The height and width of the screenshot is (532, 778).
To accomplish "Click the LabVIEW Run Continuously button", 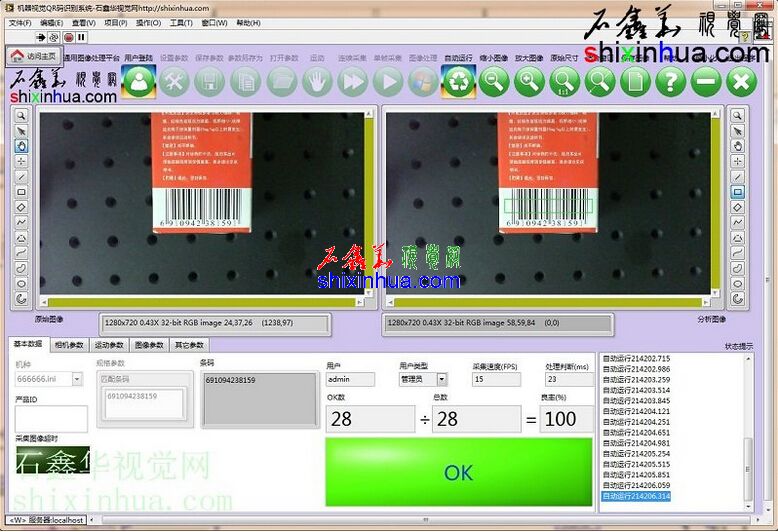I will (54, 37).
